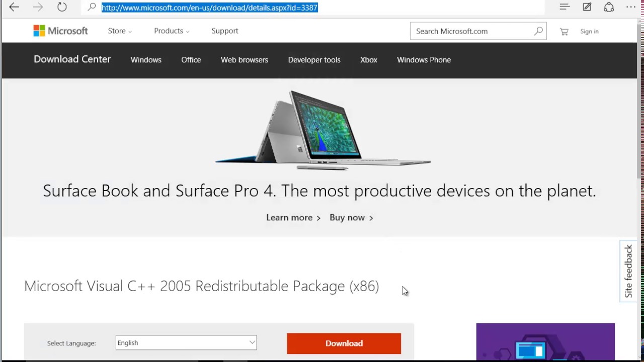644x362 pixels.
Task: Open the Windows Phone category
Action: [x=424, y=60]
